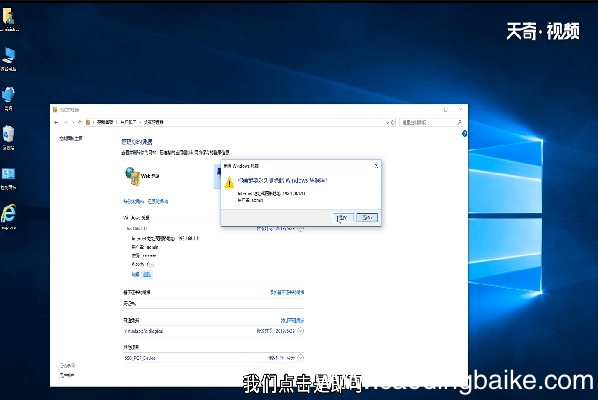Click highlighted Remove link under expanded credential
This screenshot has height=400, width=598.
coord(147,274)
